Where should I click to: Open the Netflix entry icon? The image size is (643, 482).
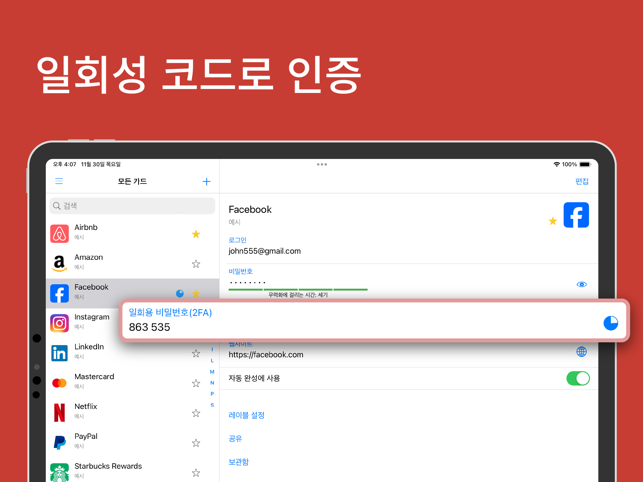click(x=60, y=412)
